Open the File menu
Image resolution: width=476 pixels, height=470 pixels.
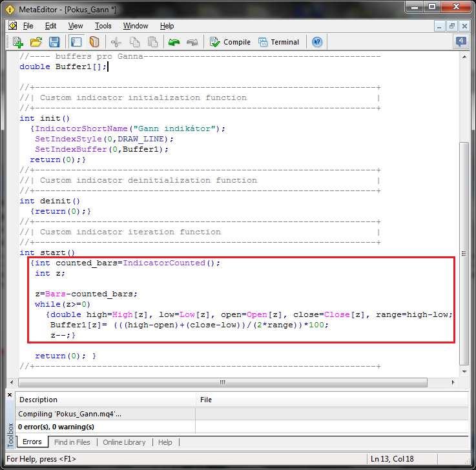click(28, 26)
